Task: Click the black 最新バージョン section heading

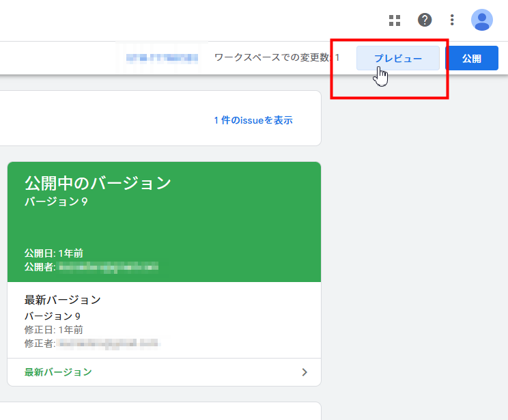Action: click(x=63, y=300)
